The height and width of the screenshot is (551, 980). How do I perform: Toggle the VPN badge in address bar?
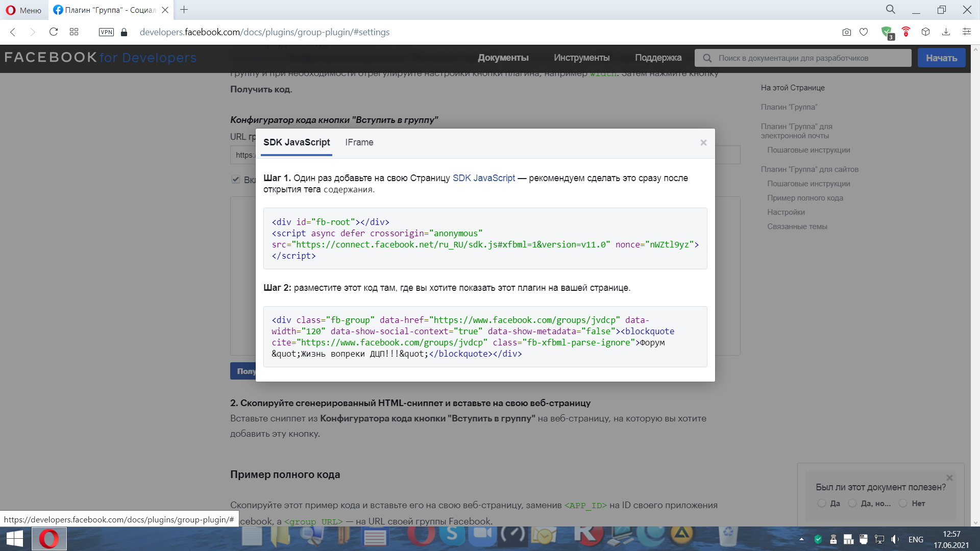[x=106, y=32]
